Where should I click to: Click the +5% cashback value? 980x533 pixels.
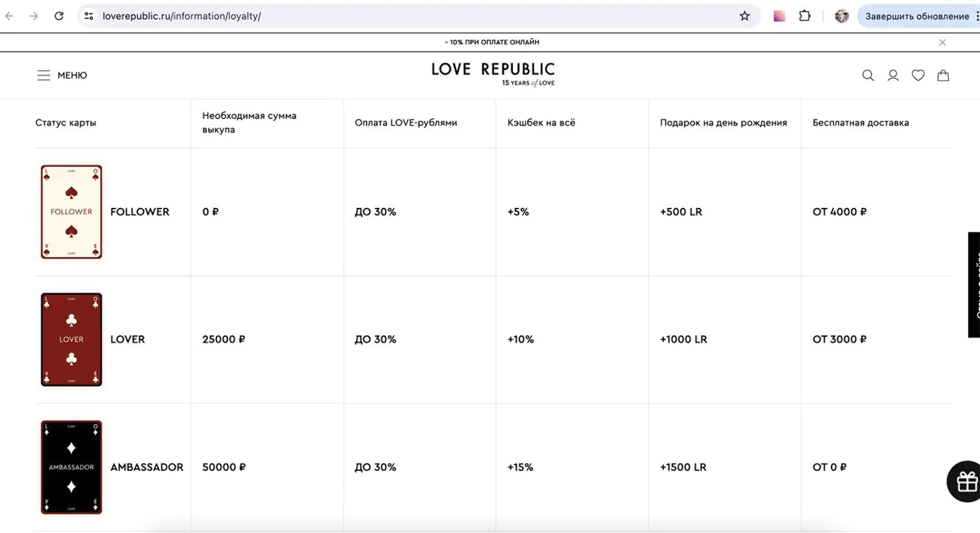(518, 212)
